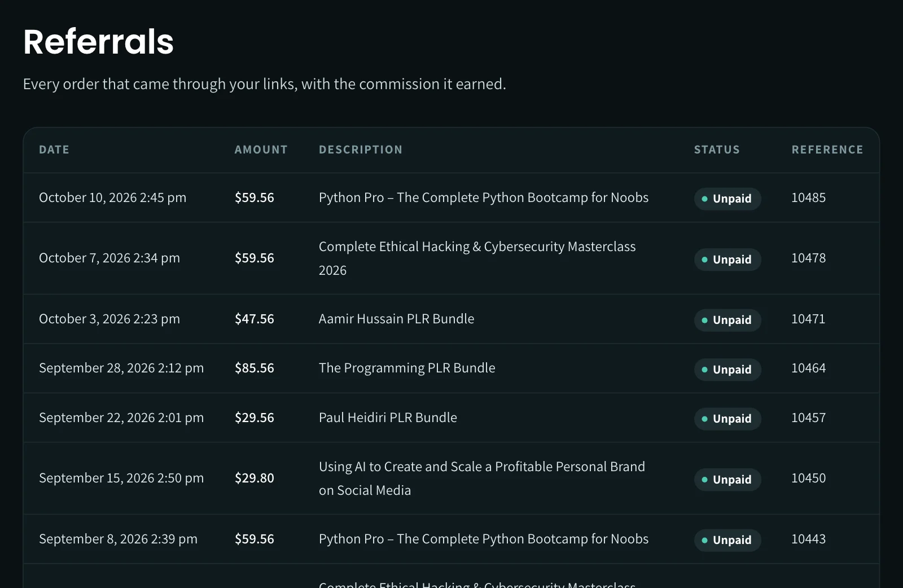
Task: Click the Unpaid badge for reference 10485
Action: click(727, 199)
